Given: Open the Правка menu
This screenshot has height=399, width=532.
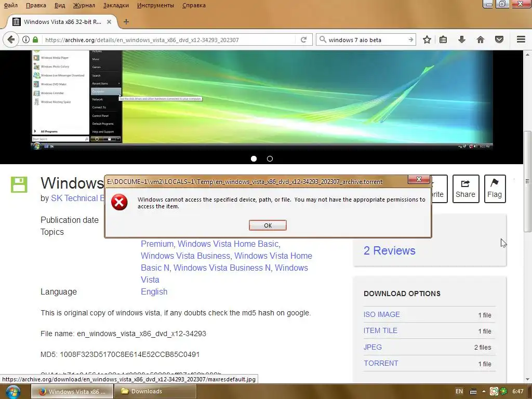Looking at the screenshot, I should coord(36,5).
